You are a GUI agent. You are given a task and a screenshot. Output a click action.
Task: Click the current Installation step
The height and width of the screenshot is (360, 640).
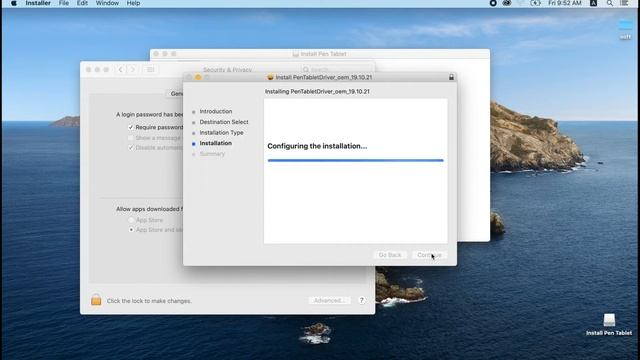(216, 143)
